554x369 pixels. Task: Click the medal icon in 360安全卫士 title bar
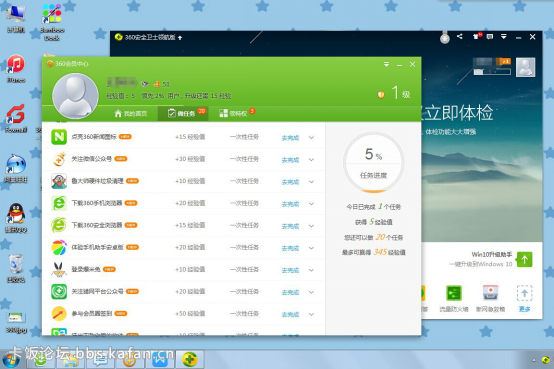tap(445, 37)
